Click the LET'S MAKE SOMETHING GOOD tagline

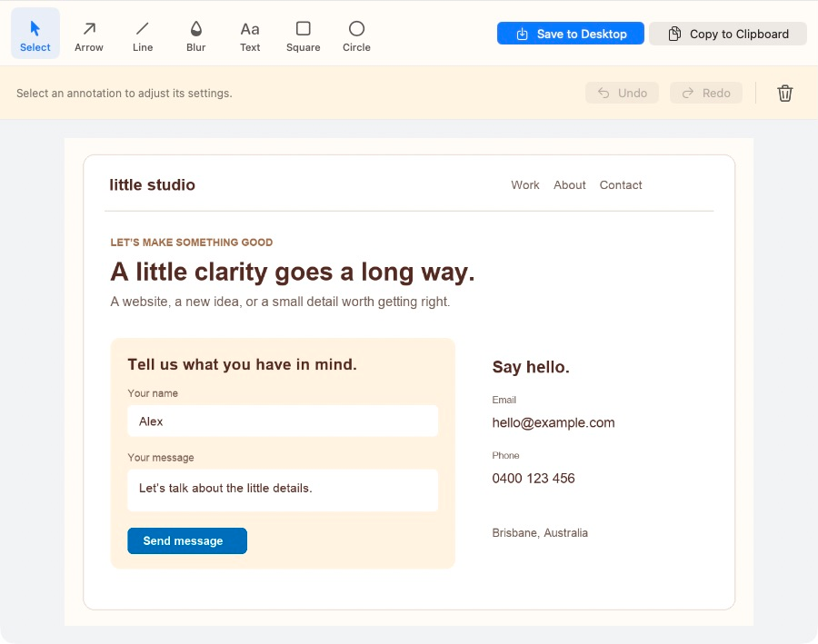coord(192,243)
